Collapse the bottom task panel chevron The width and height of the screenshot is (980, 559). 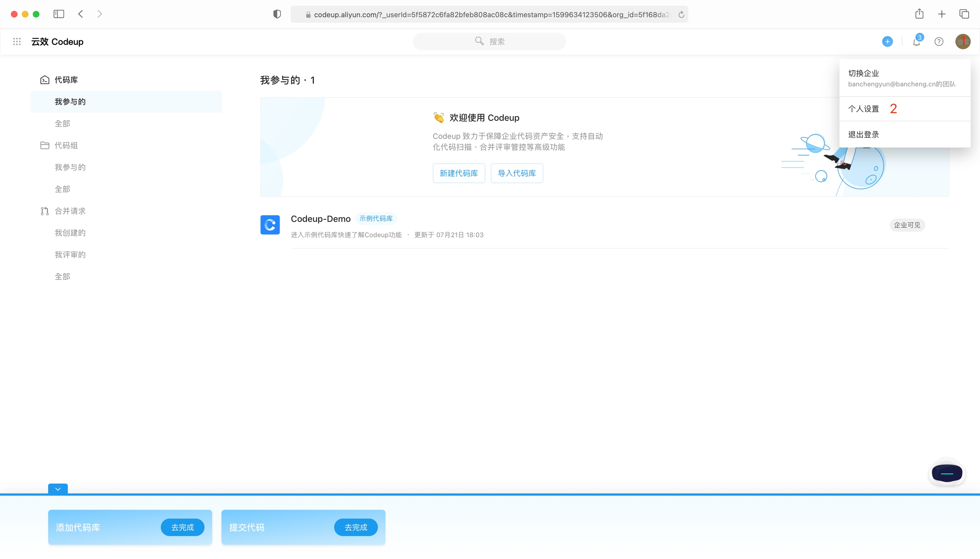coord(58,489)
